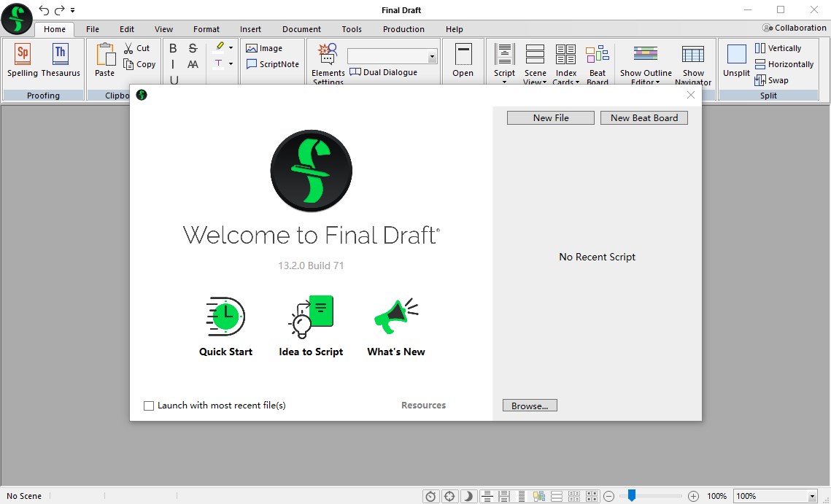Enable Launch with most recent file(s)
Image resolution: width=831 pixels, height=504 pixels.
coord(149,406)
